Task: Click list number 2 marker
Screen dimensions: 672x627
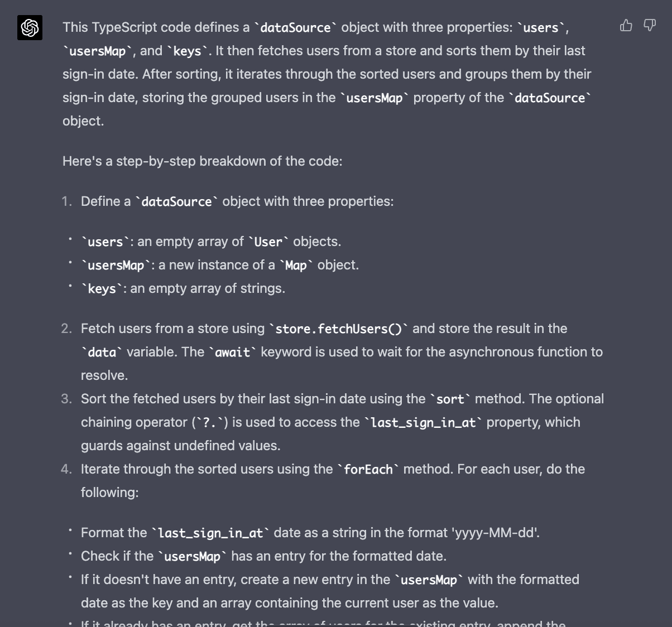Action: click(x=67, y=329)
